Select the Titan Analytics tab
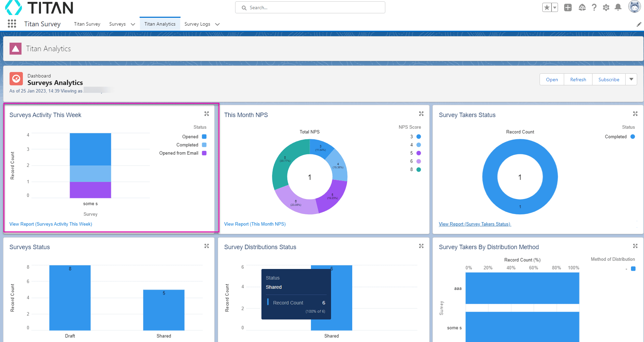This screenshot has height=342, width=644. 160,24
